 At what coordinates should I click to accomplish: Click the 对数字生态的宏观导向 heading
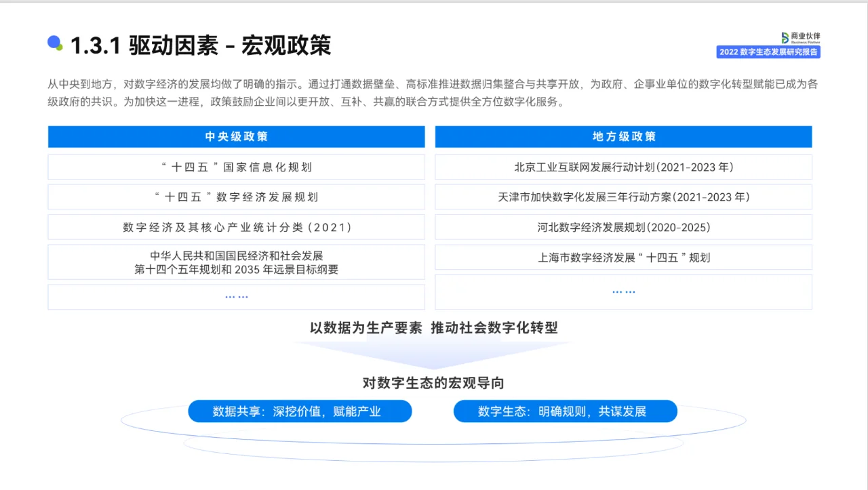coord(434,383)
